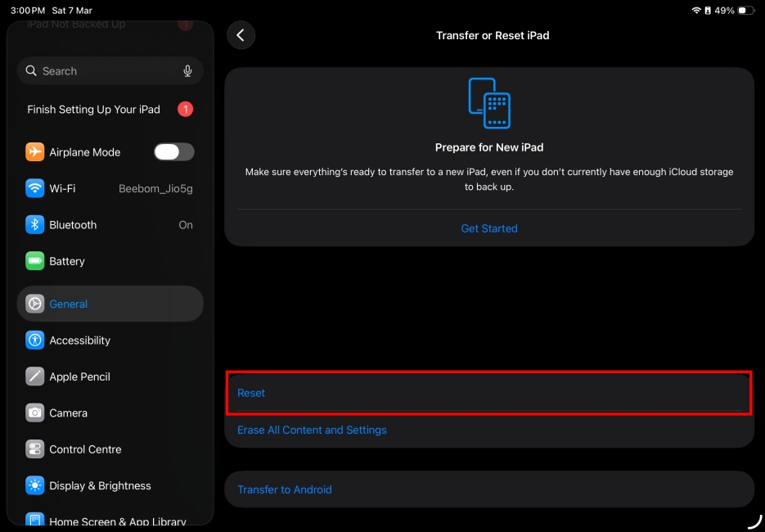Select the General settings gear icon

tap(34, 303)
